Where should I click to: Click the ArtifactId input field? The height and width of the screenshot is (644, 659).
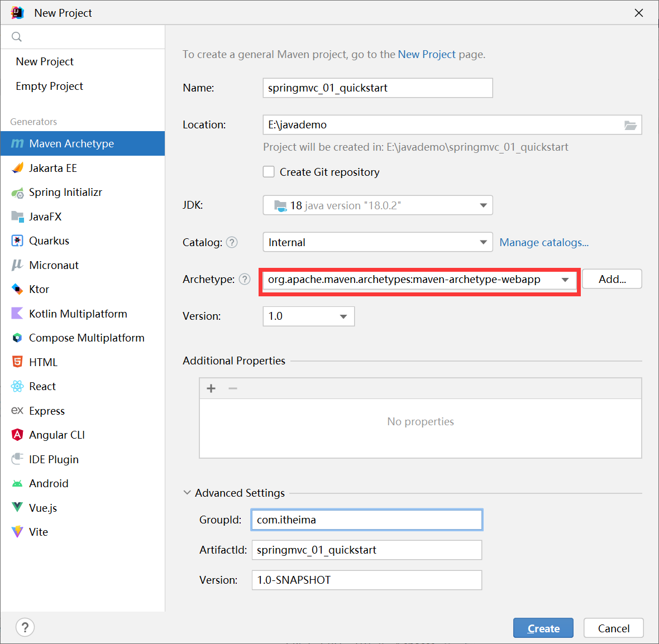click(366, 550)
